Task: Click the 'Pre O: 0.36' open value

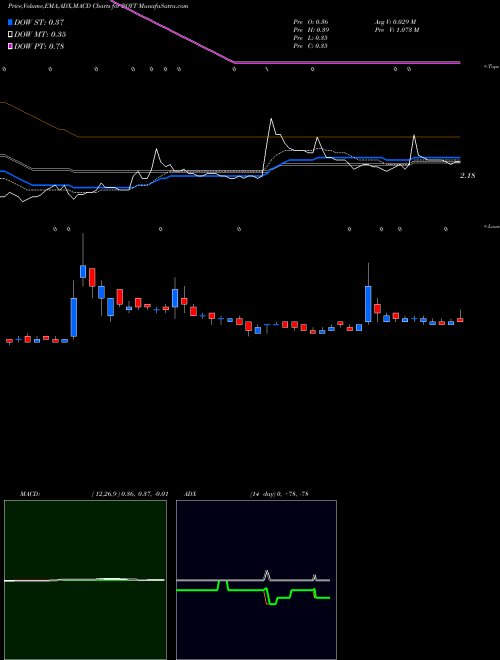Action: tap(311, 22)
